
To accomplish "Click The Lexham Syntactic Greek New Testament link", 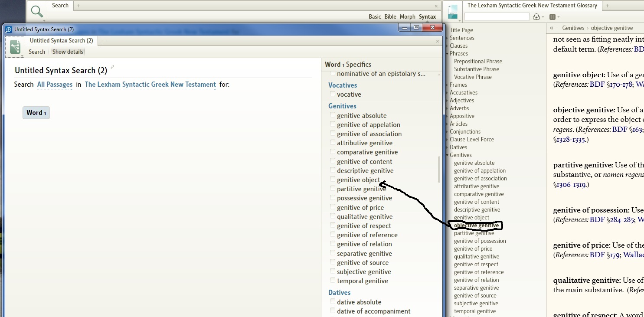I will [x=150, y=85].
